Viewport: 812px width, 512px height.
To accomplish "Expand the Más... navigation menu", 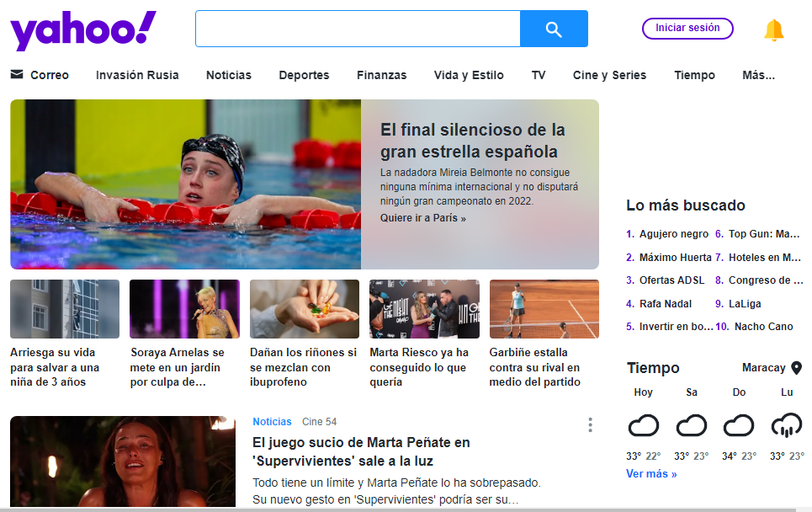I will pos(759,75).
